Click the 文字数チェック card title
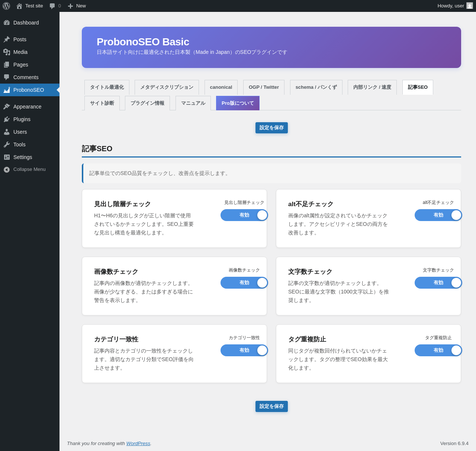The width and height of the screenshot is (476, 451). pyautogui.click(x=310, y=272)
